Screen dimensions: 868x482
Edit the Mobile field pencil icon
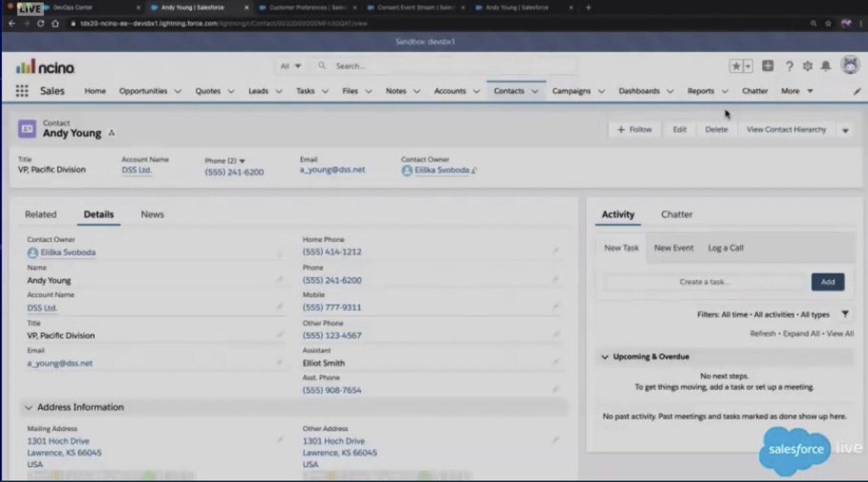[x=556, y=306]
